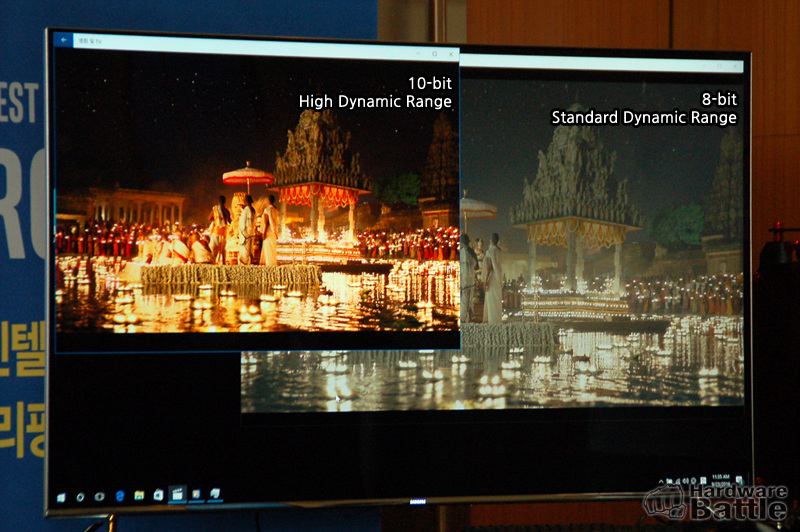
Task: Click the 8-bit SDR video playback area
Action: coord(602,245)
